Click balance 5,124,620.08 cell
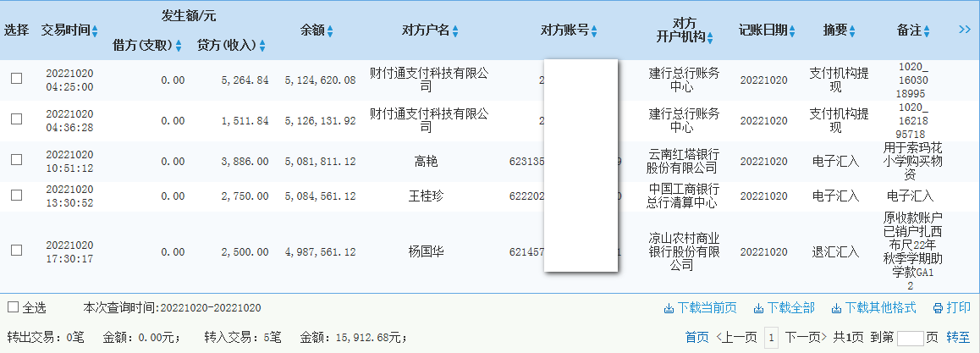The height and width of the screenshot is (353, 980). point(320,80)
